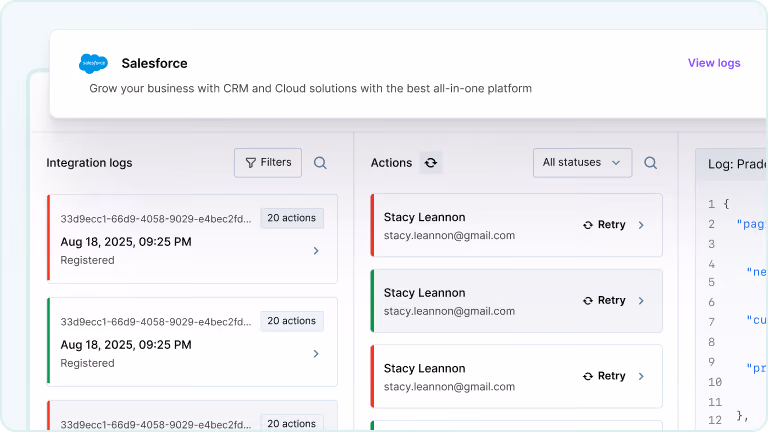Open details chevron of second Stacy Leannon action
768x432 pixels.
641,301
